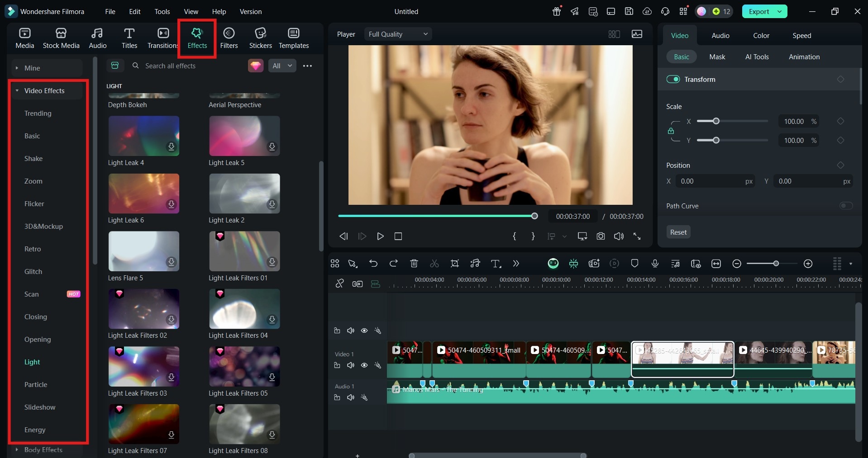The width and height of the screenshot is (868, 458).
Task: Open the Mask sub-tab
Action: tap(717, 57)
